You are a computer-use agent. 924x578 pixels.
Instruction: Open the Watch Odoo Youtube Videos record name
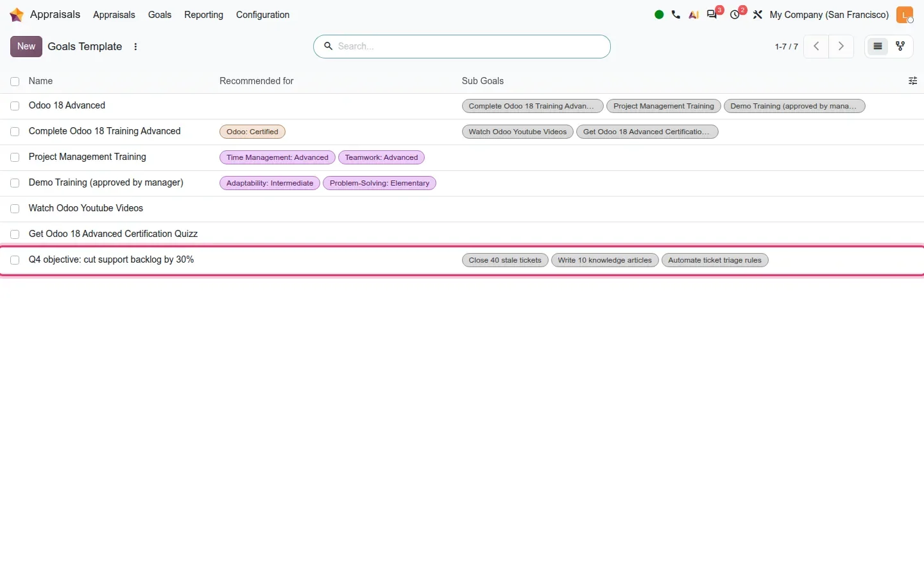pos(86,208)
